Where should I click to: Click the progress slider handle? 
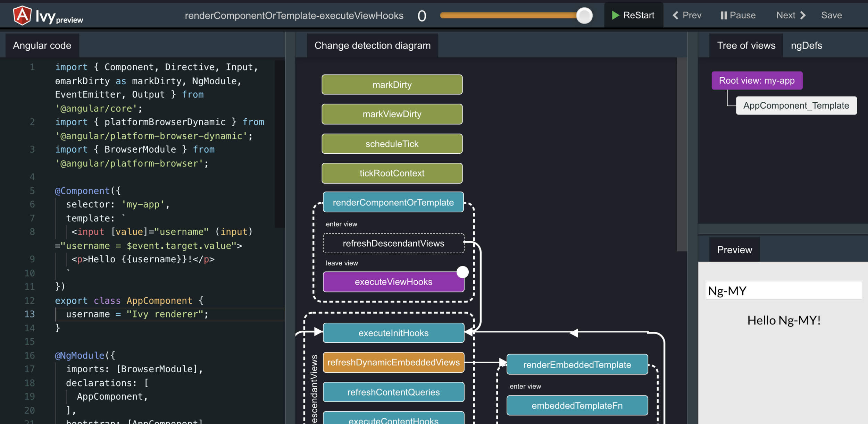[584, 16]
